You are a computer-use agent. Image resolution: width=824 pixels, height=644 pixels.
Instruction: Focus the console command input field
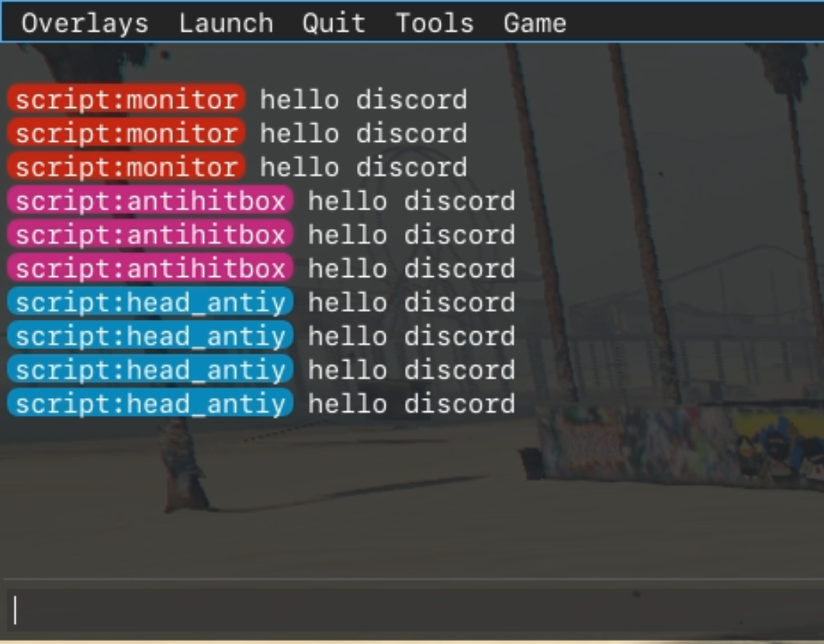click(x=413, y=610)
